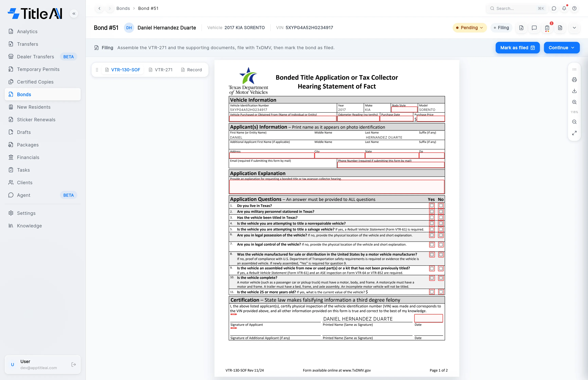
Task: Open Temporary Permits in sidebar
Action: pos(43,69)
